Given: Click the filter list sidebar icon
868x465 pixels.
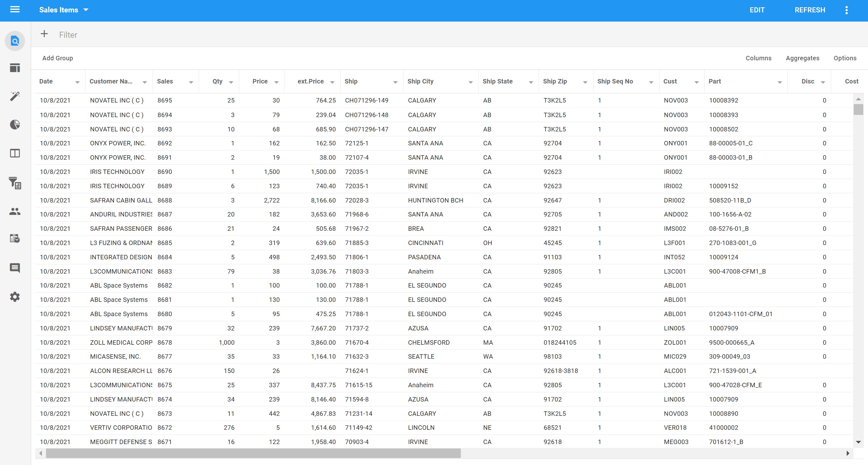Looking at the screenshot, I should pos(15,183).
